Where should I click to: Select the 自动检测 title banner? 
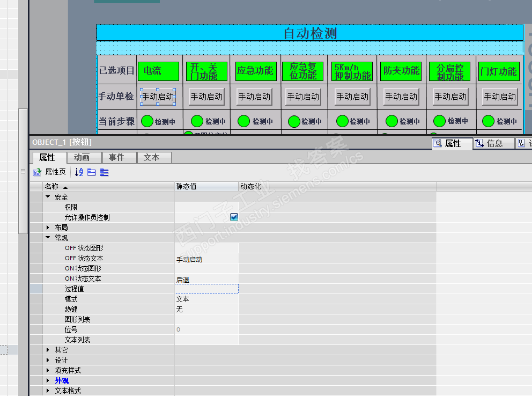(x=310, y=33)
